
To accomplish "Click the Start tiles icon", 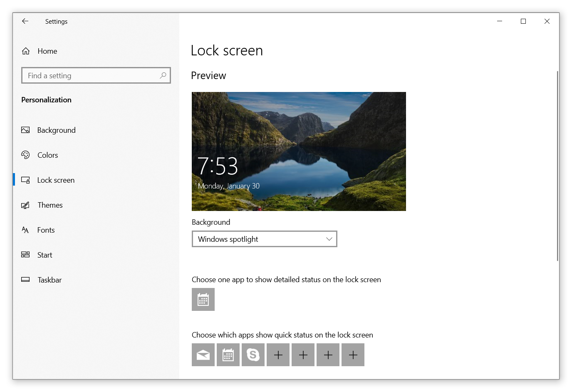I will coord(25,255).
